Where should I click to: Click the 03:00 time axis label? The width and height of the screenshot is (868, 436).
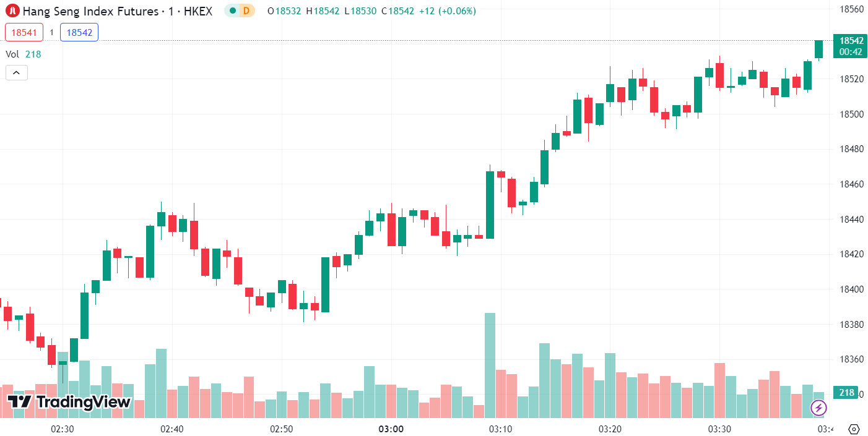pyautogui.click(x=392, y=427)
